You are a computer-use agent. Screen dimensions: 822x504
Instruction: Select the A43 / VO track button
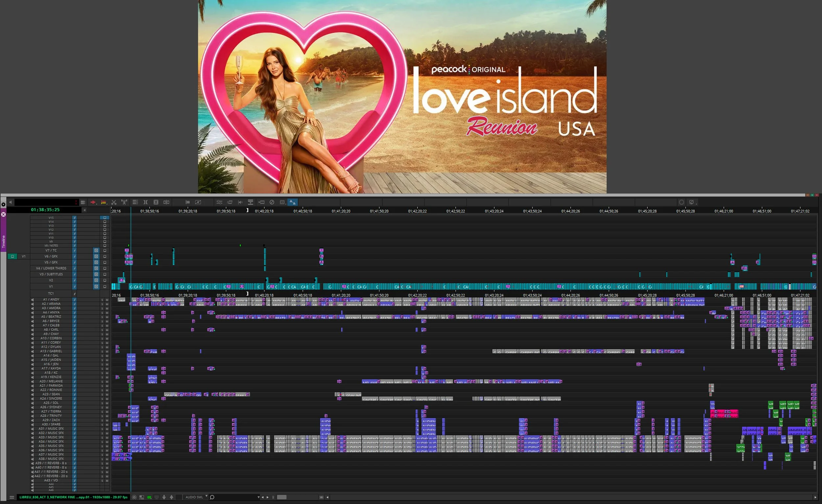coord(51,481)
